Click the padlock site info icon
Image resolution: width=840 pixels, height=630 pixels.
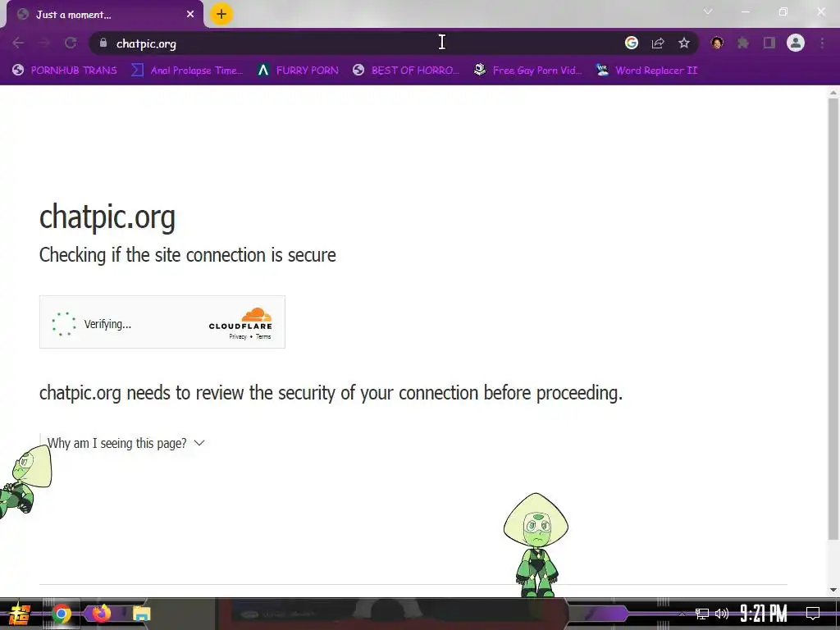(x=103, y=43)
